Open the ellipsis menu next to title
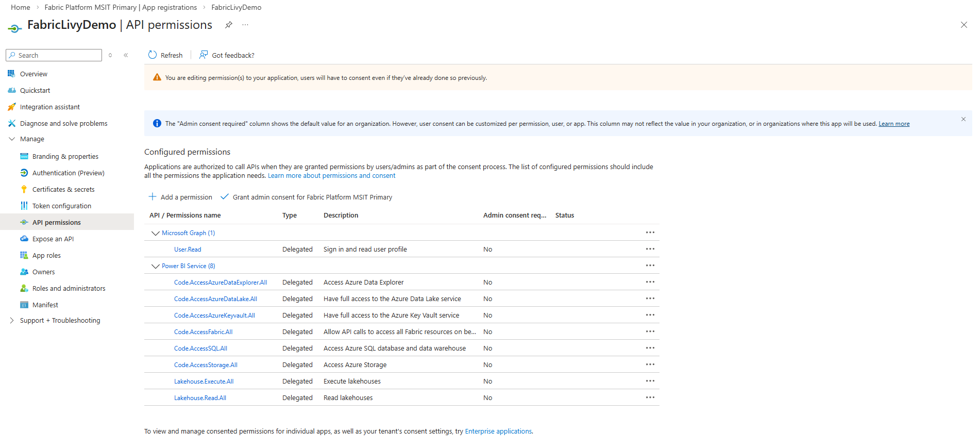 pyautogui.click(x=245, y=25)
